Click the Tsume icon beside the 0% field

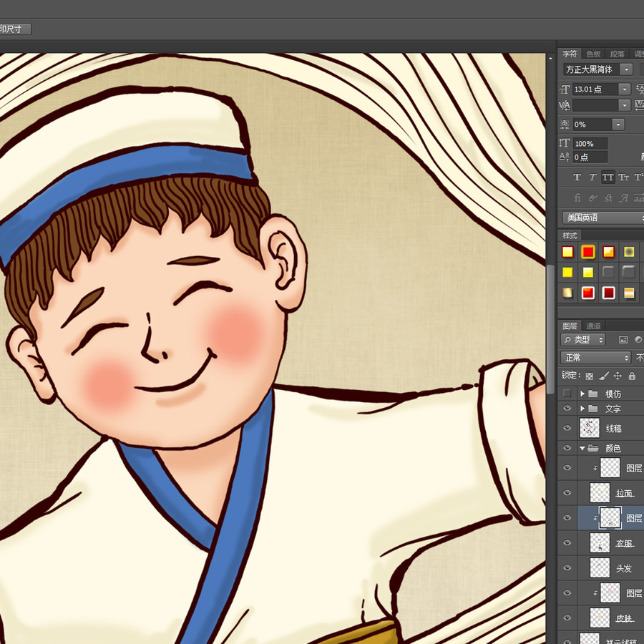[565, 124]
